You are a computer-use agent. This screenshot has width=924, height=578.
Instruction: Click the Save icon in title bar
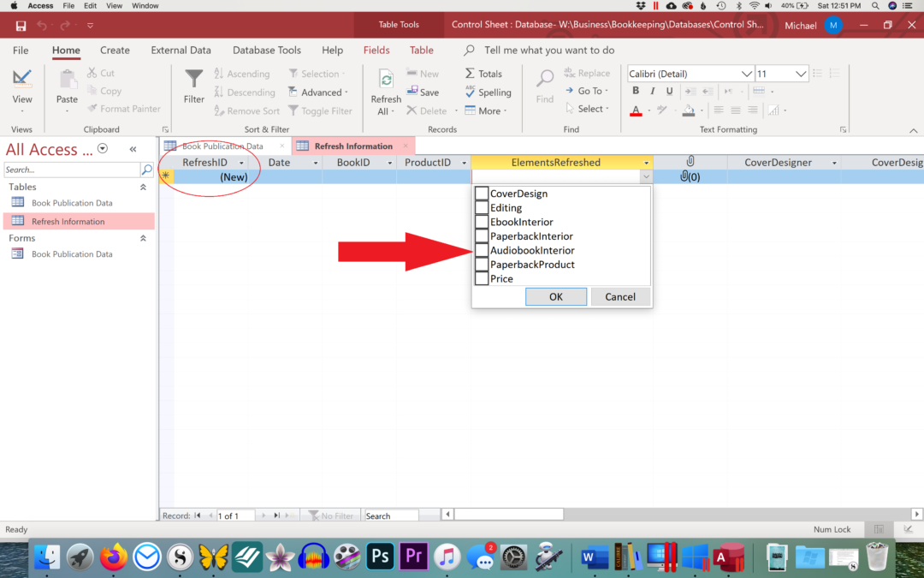point(21,26)
